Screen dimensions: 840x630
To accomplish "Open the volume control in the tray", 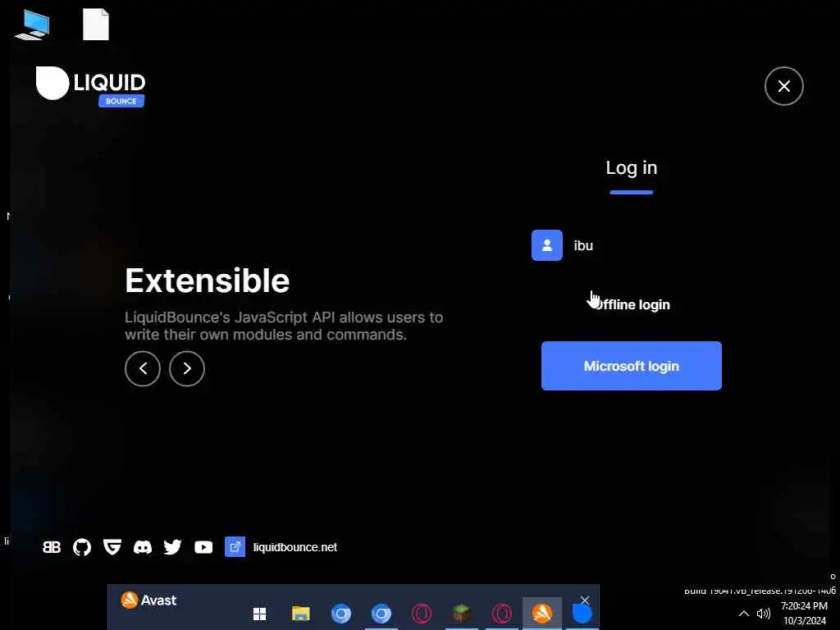I will pos(764,614).
